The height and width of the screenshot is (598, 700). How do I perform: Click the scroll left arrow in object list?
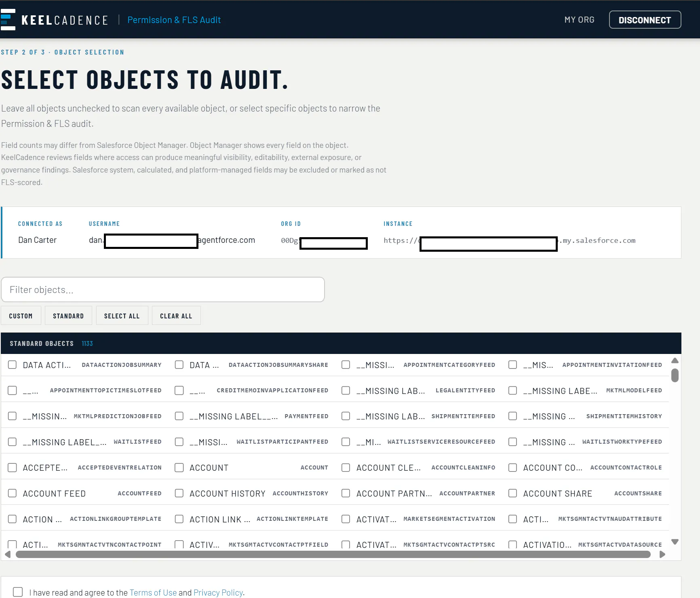pos(8,554)
